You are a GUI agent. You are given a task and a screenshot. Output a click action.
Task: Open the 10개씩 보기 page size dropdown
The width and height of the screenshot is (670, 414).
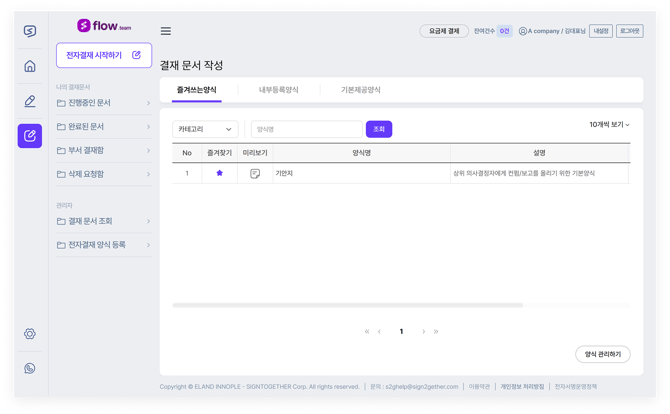[609, 125]
